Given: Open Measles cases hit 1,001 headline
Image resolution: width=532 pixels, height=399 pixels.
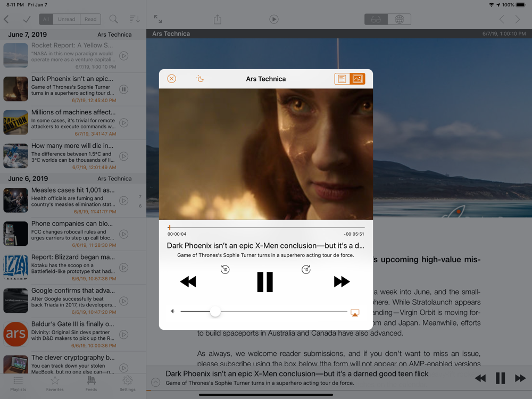Looking at the screenshot, I should click(73, 190).
